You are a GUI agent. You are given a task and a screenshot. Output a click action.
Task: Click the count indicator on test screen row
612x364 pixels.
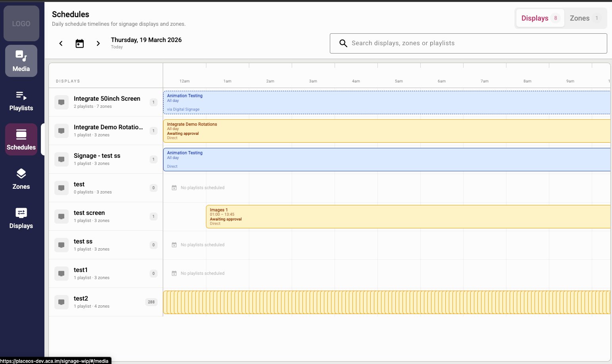coord(153,216)
